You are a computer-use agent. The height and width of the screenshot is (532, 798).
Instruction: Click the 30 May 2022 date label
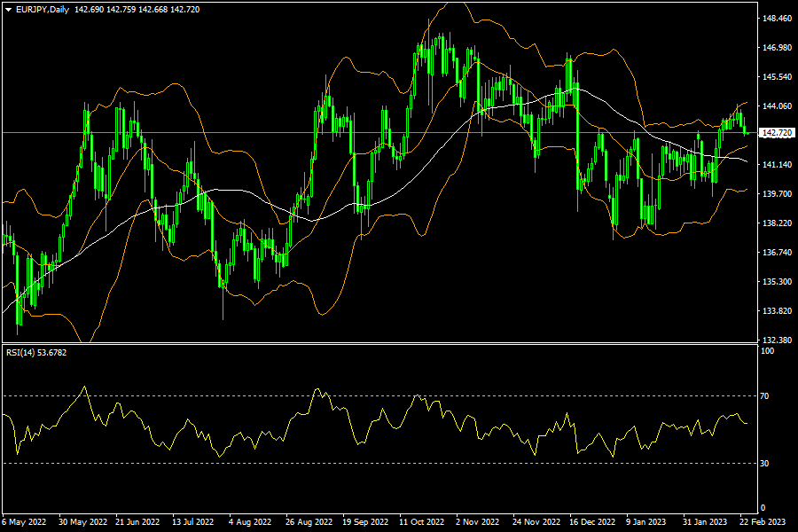pyautogui.click(x=83, y=522)
